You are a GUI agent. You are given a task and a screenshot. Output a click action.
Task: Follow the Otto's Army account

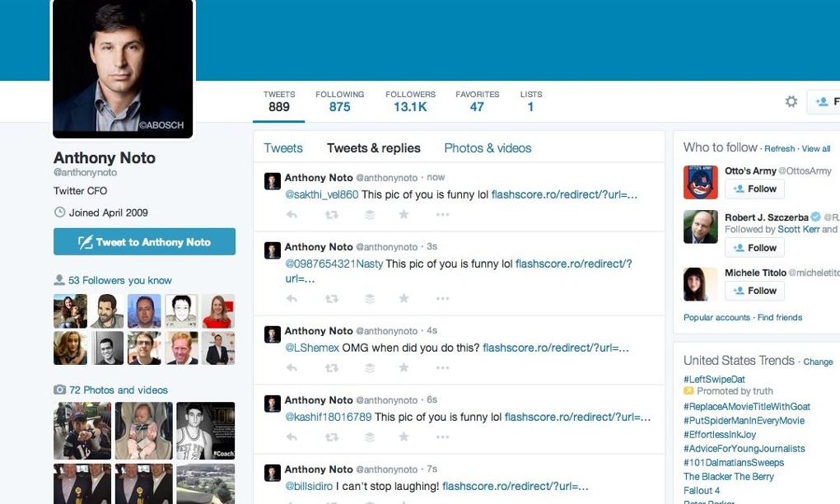pos(754,189)
